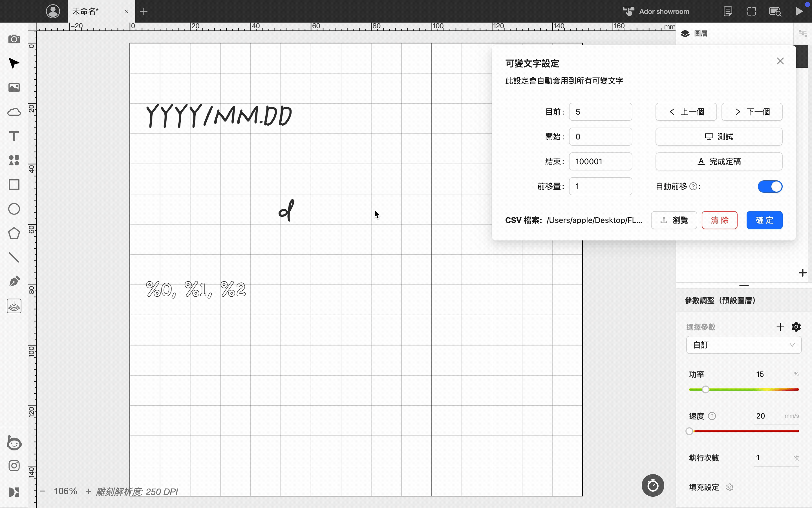The width and height of the screenshot is (812, 508).
Task: Click the auto advance help icon
Action: [x=693, y=187]
